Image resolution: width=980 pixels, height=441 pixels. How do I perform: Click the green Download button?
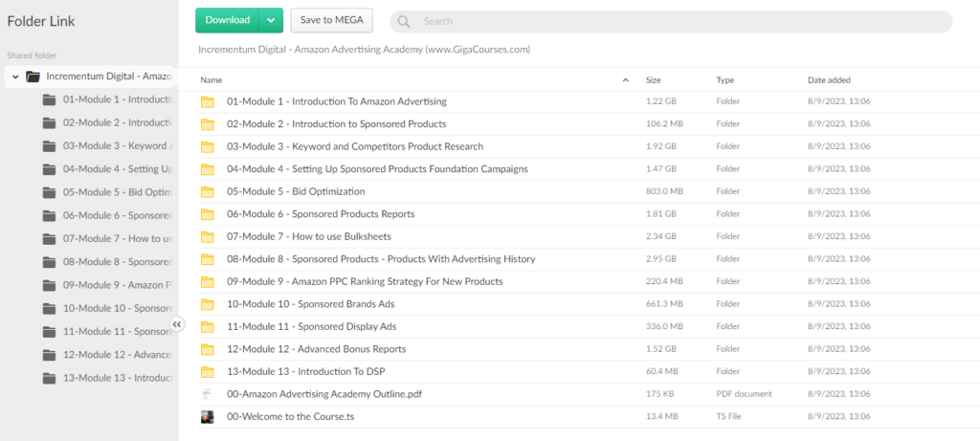[228, 20]
